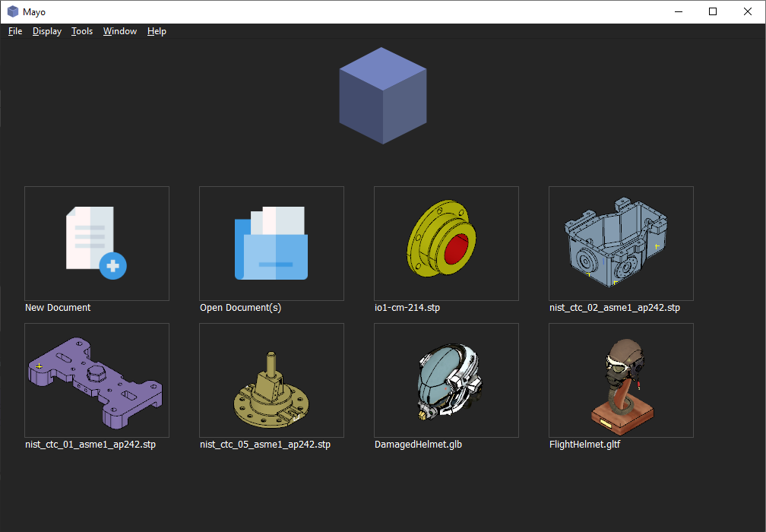Click the Open Document(s) folder icon

[271, 243]
